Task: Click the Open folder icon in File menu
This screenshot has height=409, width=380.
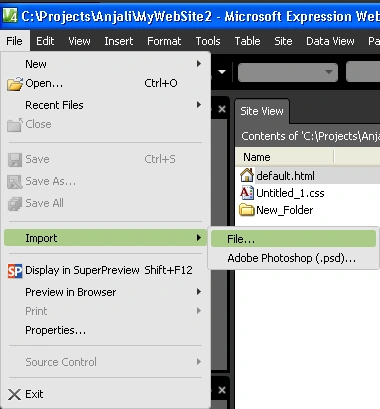Action: click(15, 84)
